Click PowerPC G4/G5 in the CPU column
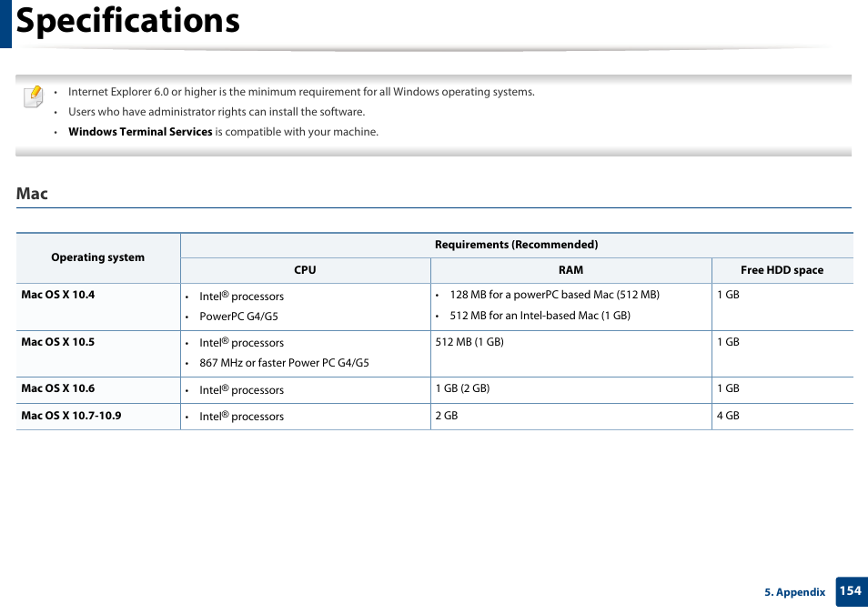This screenshot has height=614, width=868. [x=238, y=317]
